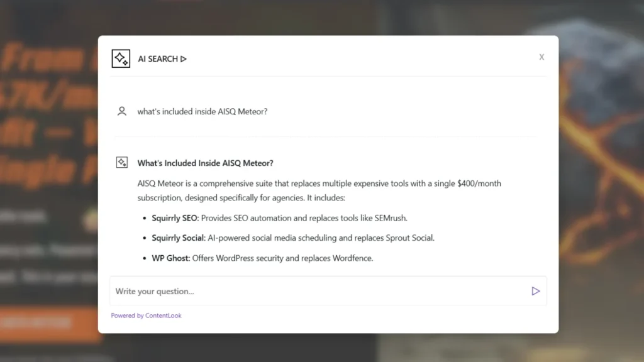Click the triangle arrow beside AI SEARCH
This screenshot has width=644, height=362.
[184, 59]
